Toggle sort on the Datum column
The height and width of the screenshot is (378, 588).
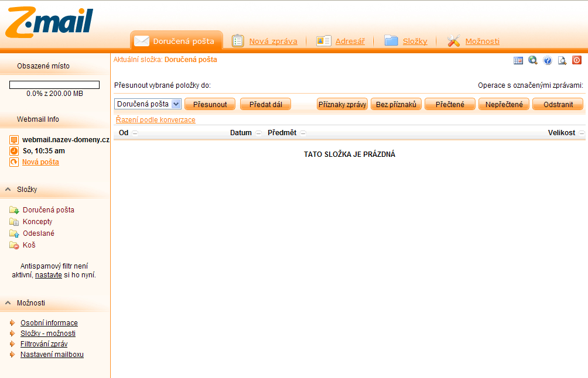pyautogui.click(x=258, y=133)
